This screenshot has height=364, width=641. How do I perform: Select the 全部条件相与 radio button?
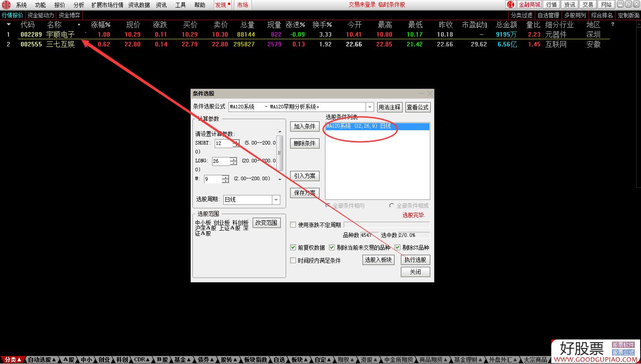click(329, 206)
